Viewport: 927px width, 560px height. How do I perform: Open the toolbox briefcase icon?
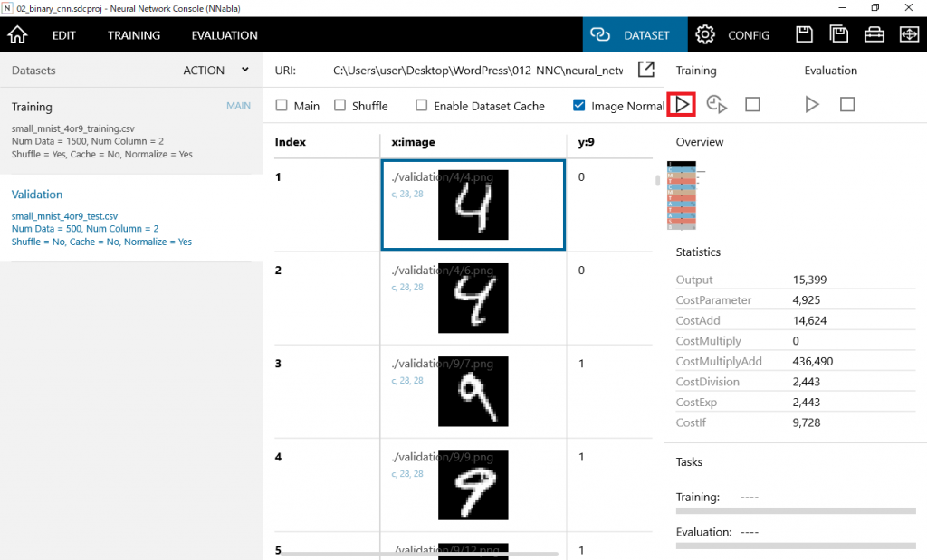874,35
